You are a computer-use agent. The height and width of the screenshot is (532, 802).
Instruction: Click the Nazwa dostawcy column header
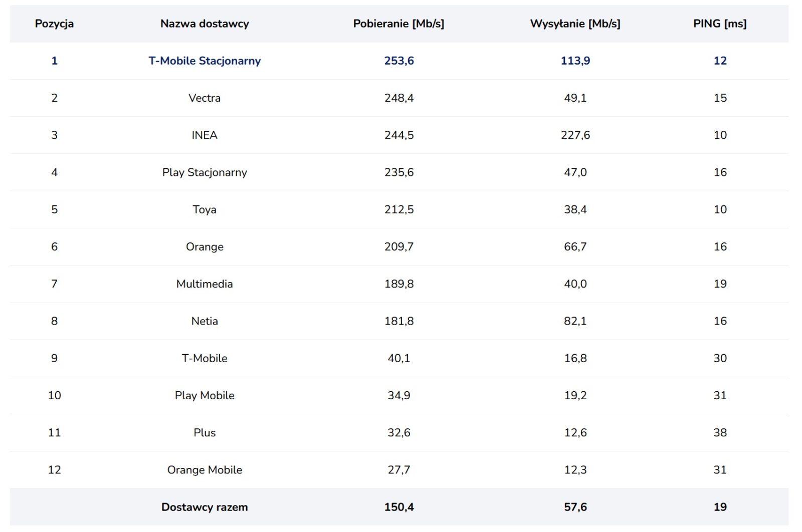(x=205, y=24)
